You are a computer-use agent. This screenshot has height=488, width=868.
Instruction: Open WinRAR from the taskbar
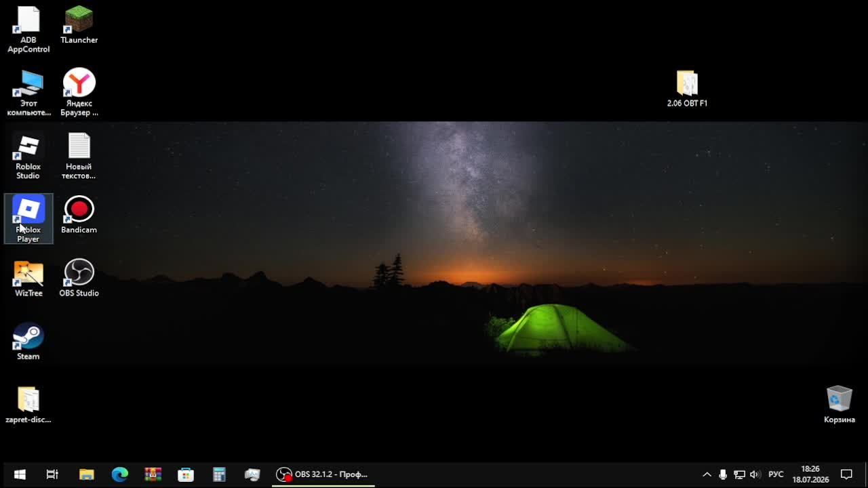coord(153,474)
